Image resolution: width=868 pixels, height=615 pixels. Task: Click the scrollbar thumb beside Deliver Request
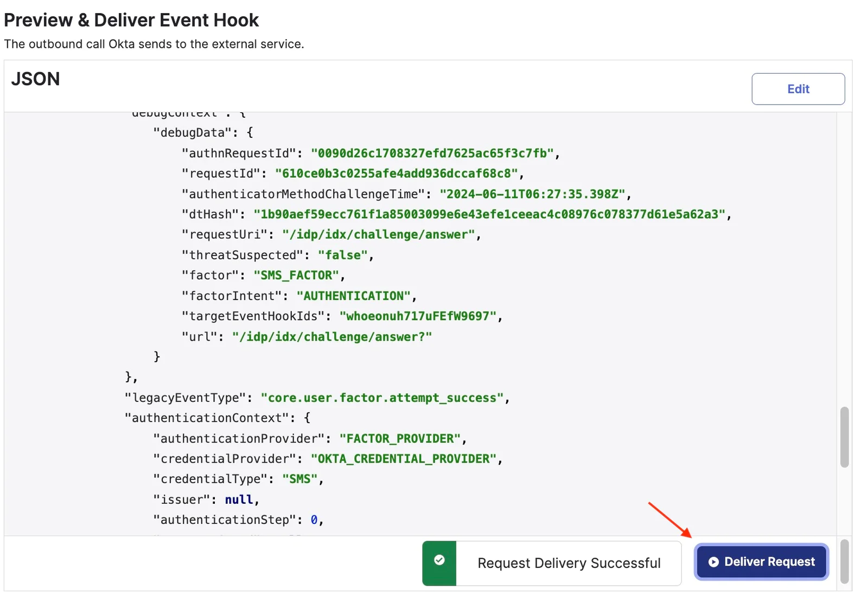tap(844, 561)
